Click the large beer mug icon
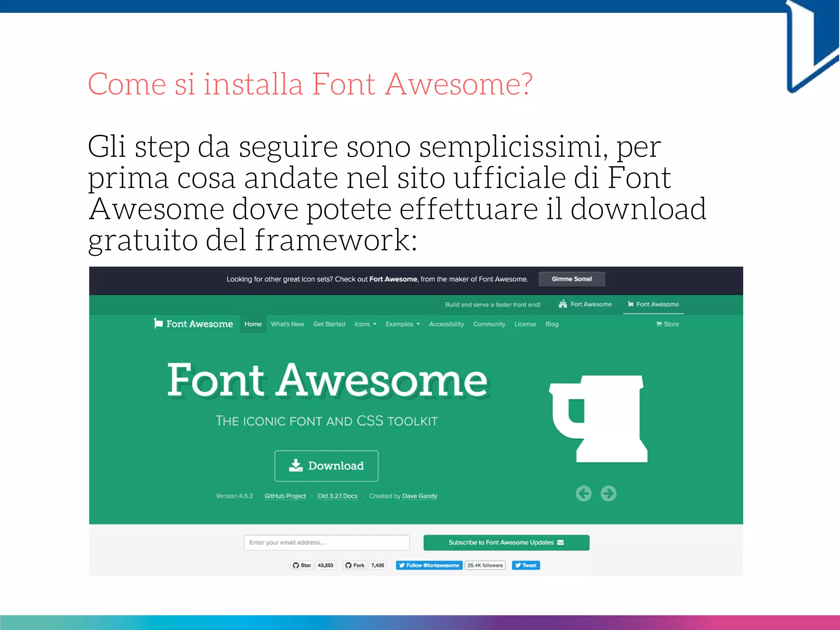840x630 pixels. point(598,419)
